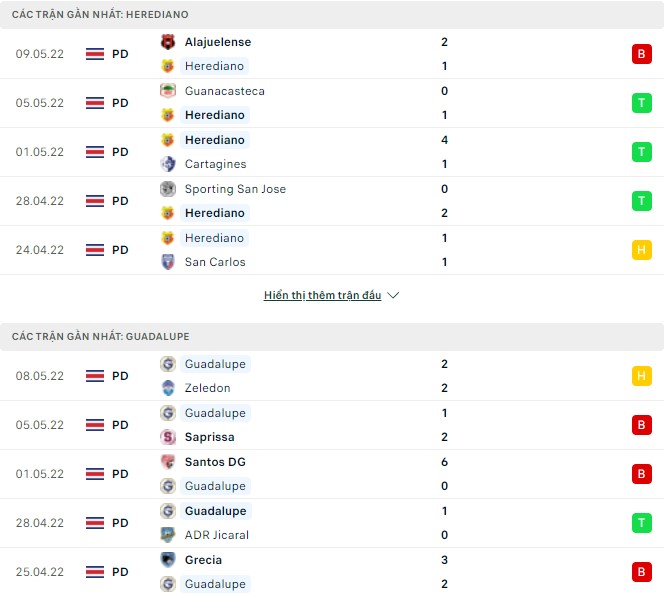Click yellow H badge for Herediano–San Carlos

tap(640, 250)
